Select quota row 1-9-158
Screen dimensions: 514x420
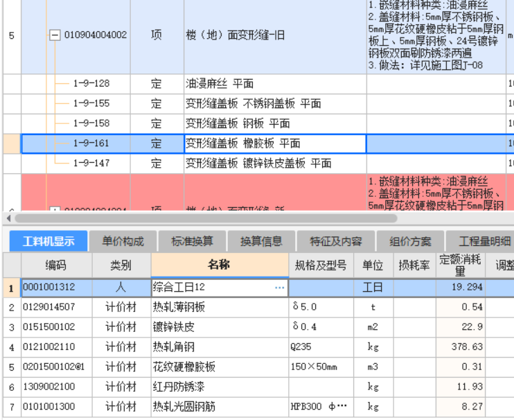click(91, 123)
